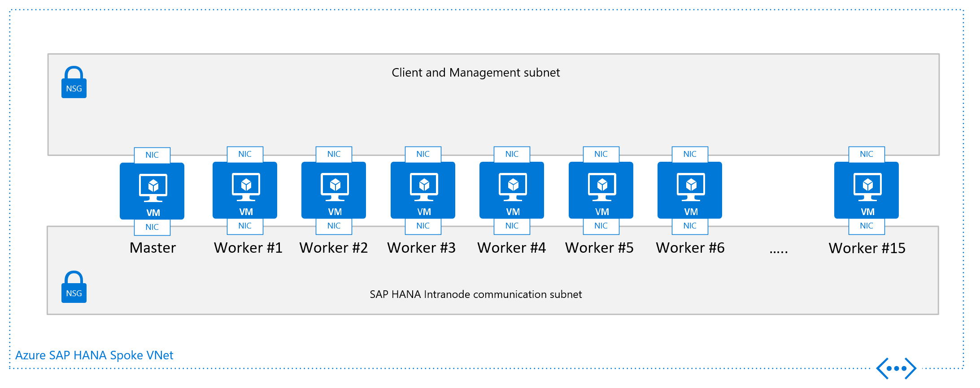Click the upper NIC box above Worker #1 VM
The width and height of the screenshot is (980, 388).
tap(245, 154)
